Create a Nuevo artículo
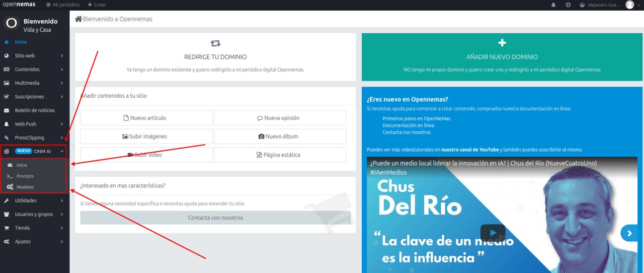 146,118
